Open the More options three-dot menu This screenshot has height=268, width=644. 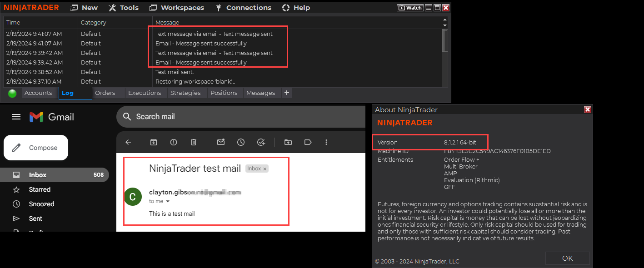[326, 142]
